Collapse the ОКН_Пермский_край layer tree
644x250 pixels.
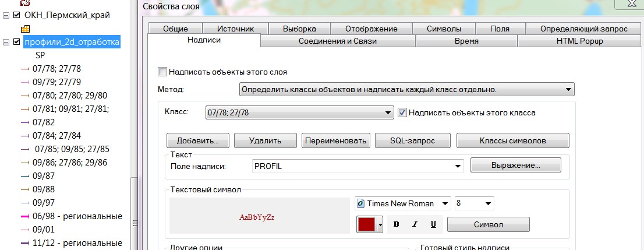click(x=6, y=15)
